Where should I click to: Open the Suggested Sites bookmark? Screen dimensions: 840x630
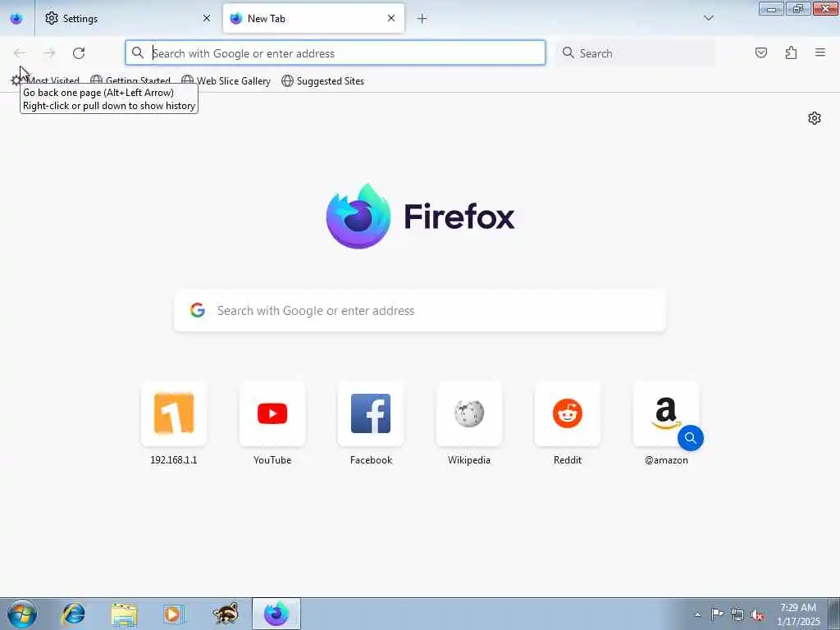point(323,81)
